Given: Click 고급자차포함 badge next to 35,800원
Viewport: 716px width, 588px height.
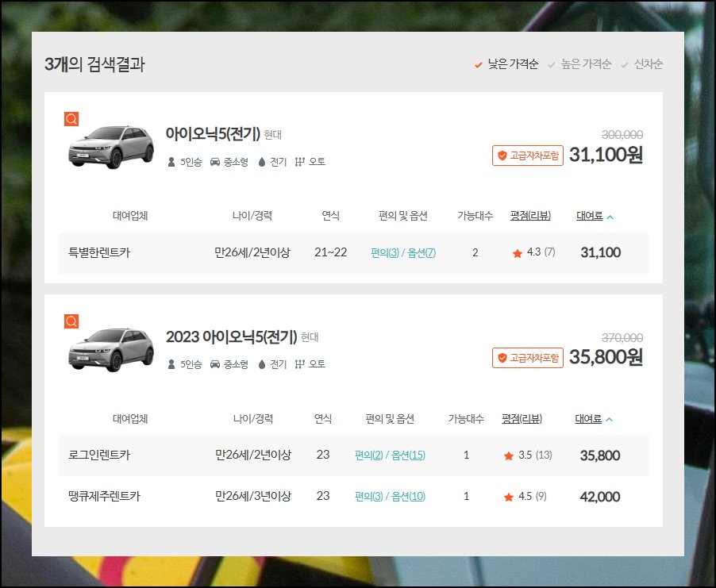Looking at the screenshot, I should 527,358.
